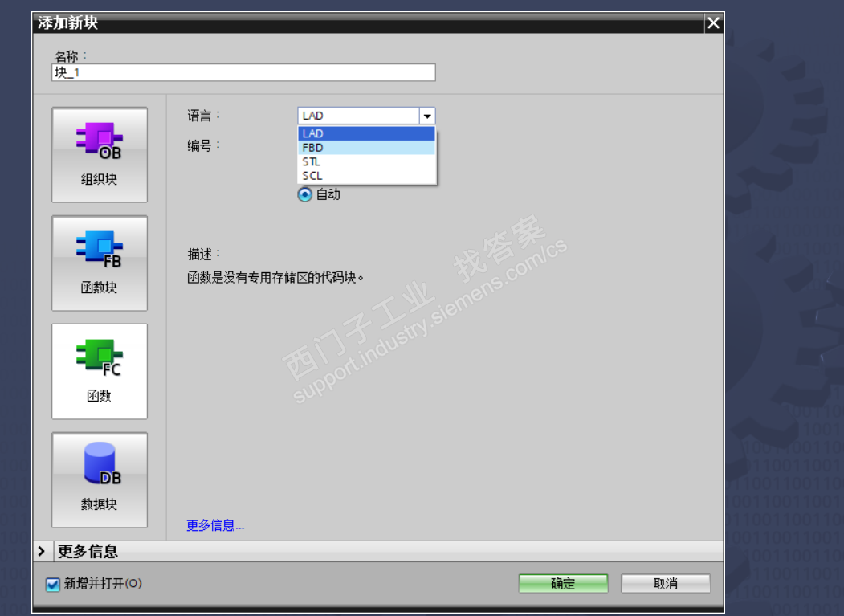Open the language dropdown arrow

[427, 116]
